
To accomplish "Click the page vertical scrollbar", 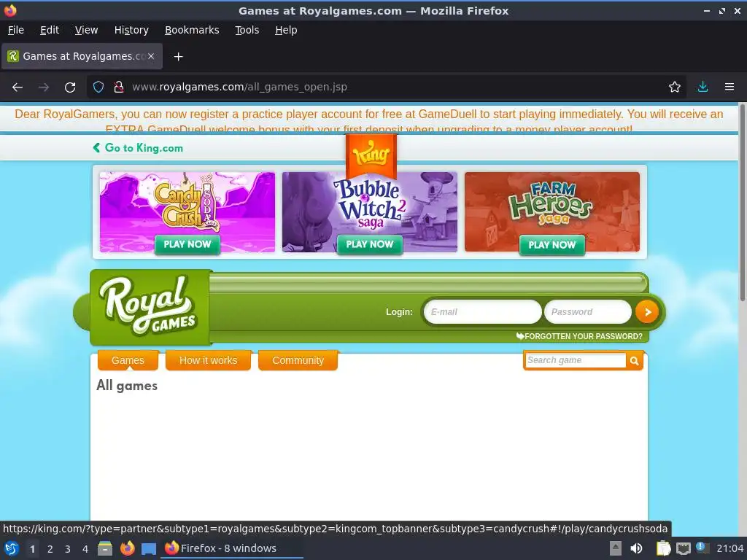I will pos(742,203).
